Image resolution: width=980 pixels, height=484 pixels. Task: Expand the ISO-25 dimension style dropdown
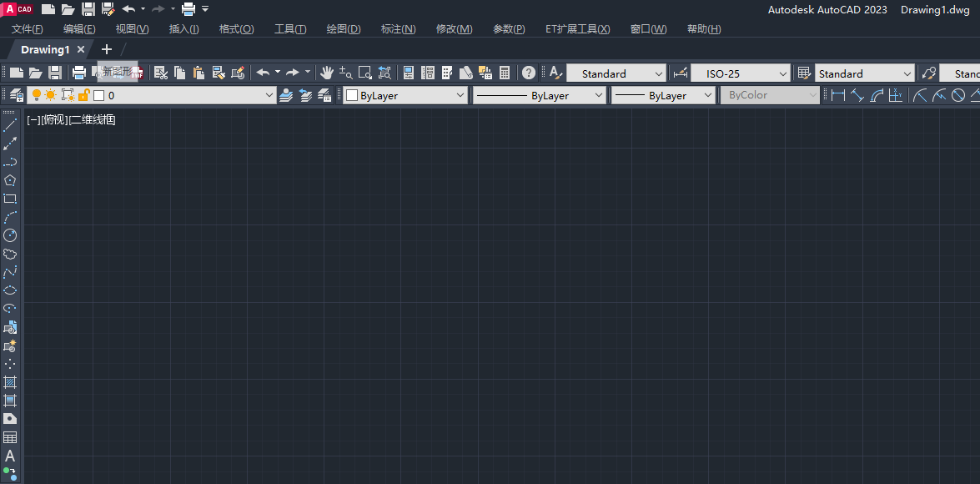pos(782,73)
